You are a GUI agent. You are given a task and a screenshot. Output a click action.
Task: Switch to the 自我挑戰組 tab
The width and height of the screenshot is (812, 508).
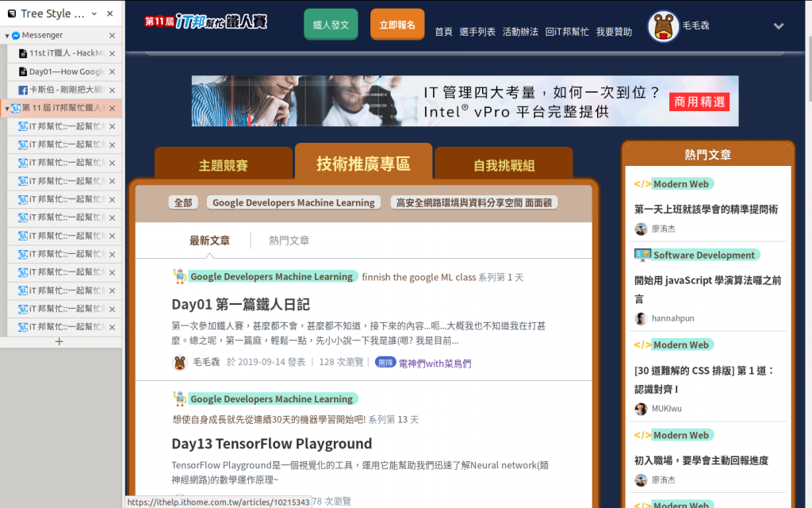504,165
